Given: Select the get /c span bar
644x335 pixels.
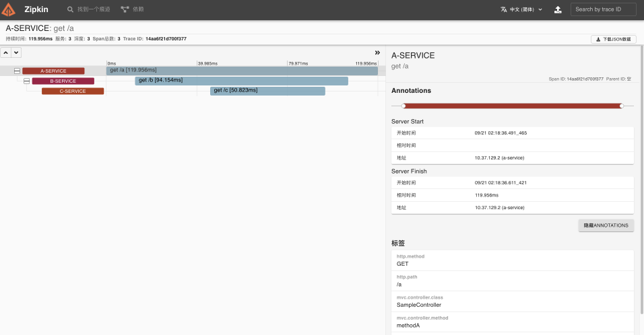Looking at the screenshot, I should coord(268,91).
